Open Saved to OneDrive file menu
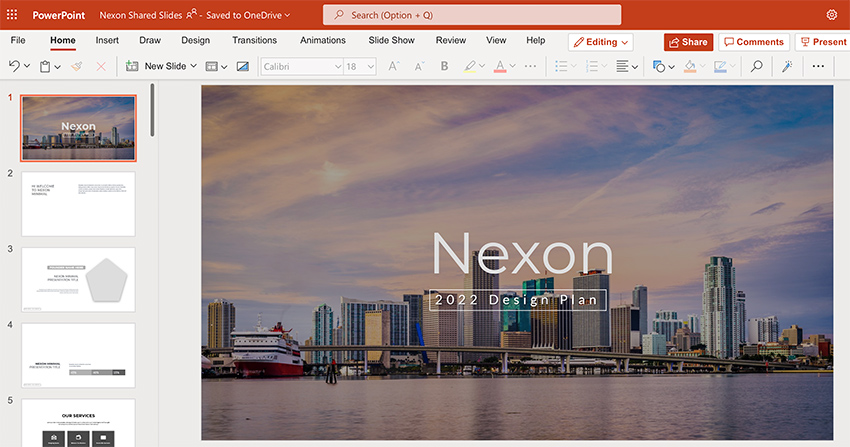This screenshot has height=447, width=850. (248, 15)
